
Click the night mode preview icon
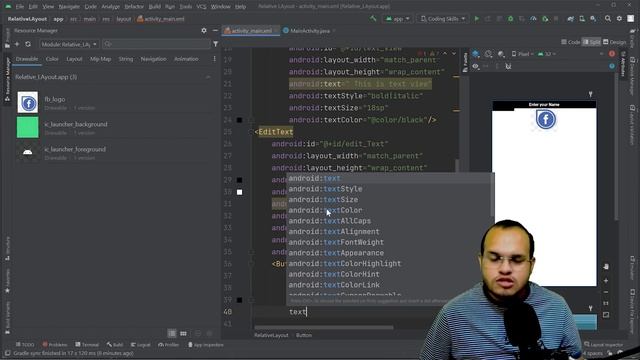[x=501, y=54]
